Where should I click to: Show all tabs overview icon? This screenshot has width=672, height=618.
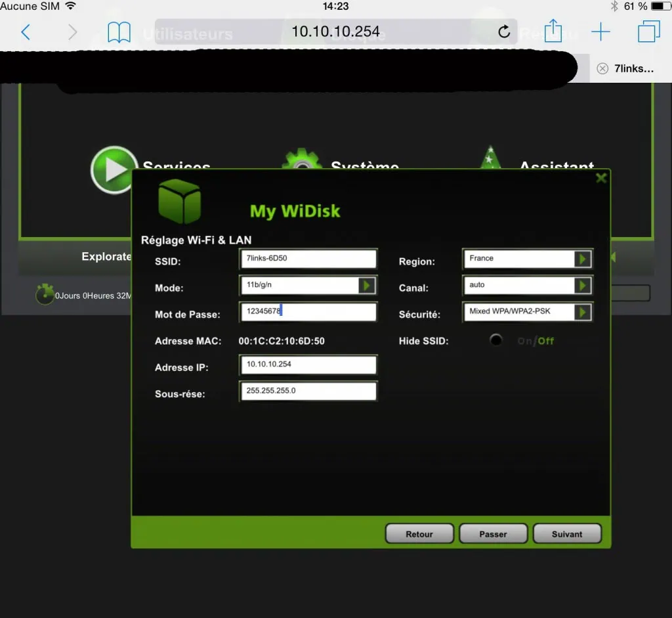pos(648,32)
